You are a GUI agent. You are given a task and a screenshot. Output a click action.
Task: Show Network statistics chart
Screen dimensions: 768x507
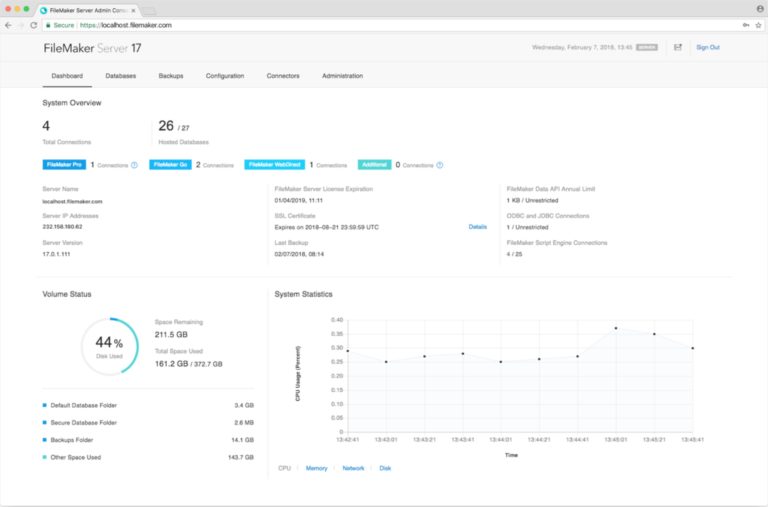[353, 468]
